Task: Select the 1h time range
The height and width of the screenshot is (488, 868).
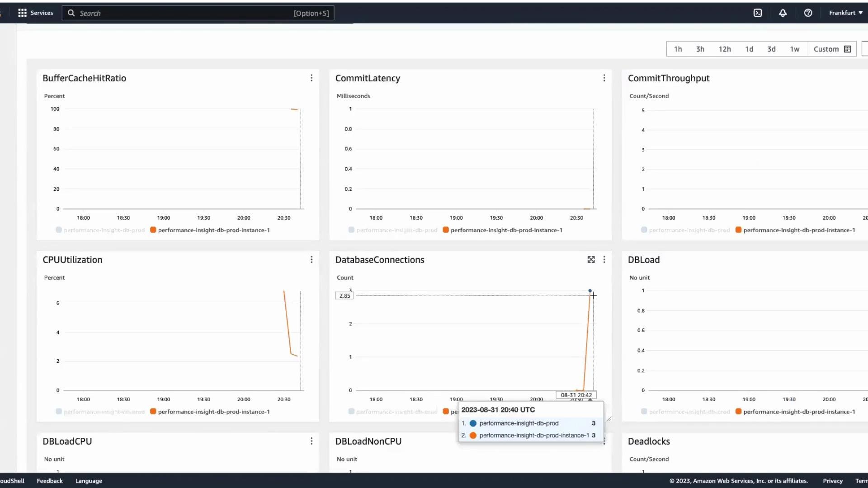Action: click(x=678, y=49)
